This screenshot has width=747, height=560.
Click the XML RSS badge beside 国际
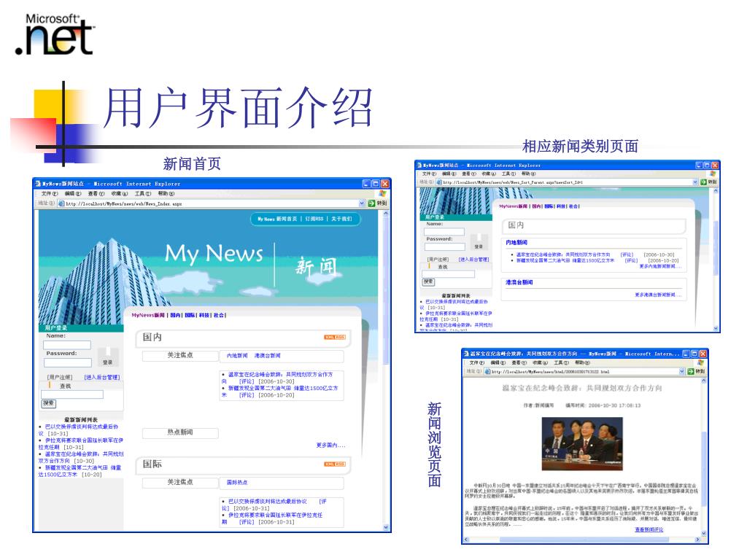click(x=335, y=464)
